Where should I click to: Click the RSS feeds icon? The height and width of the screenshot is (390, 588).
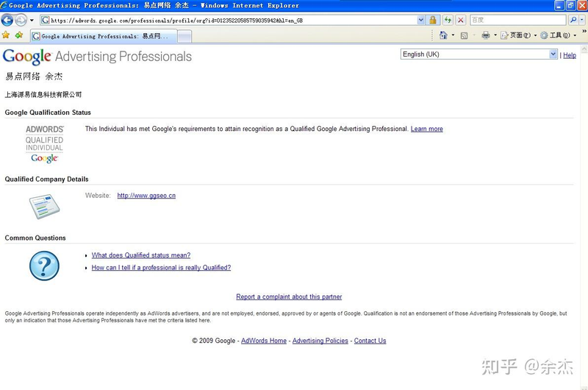pos(464,35)
